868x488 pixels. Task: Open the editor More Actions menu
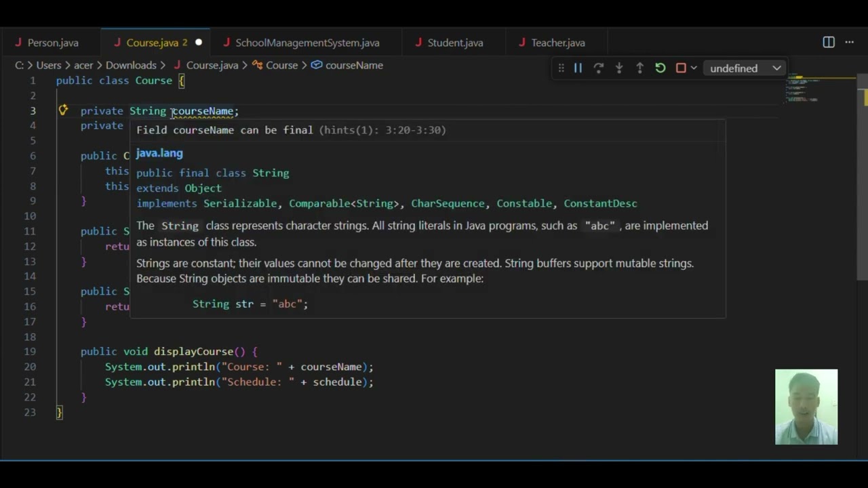tap(849, 42)
